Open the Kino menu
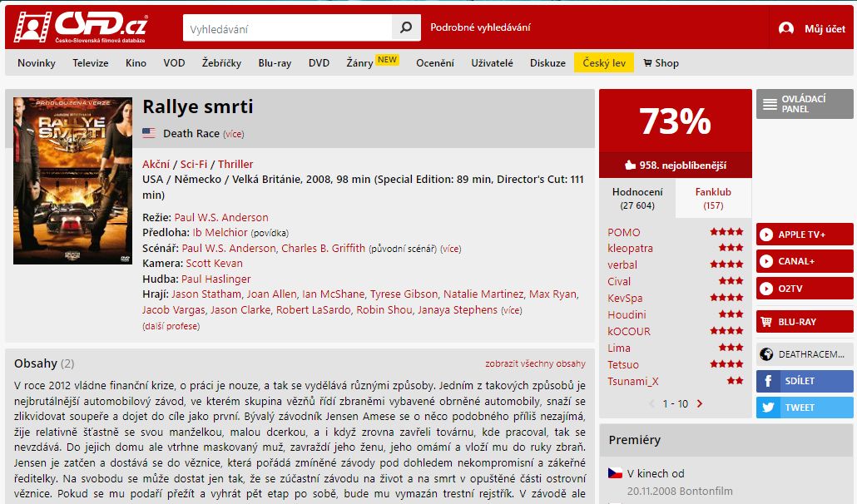This screenshot has height=504, width=857. (136, 63)
